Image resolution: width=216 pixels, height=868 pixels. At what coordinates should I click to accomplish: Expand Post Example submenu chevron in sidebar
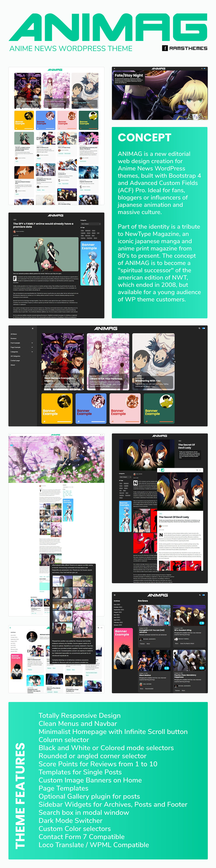point(32,343)
